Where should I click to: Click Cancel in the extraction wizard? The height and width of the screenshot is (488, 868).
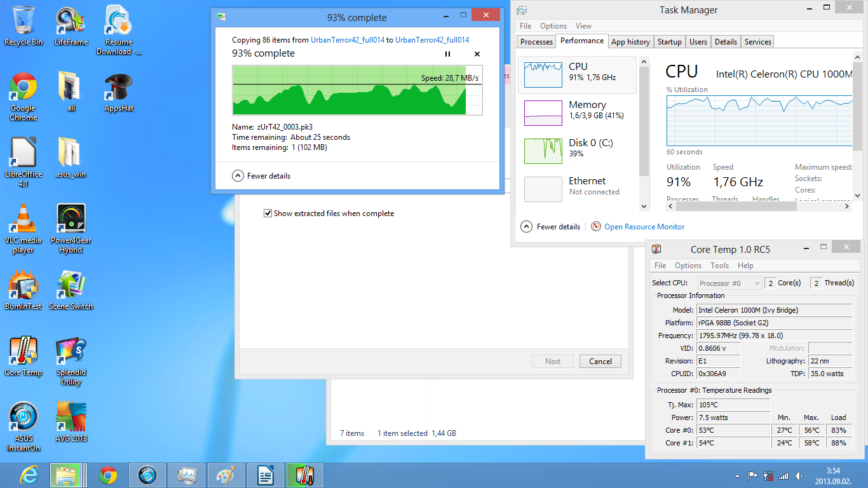(600, 362)
